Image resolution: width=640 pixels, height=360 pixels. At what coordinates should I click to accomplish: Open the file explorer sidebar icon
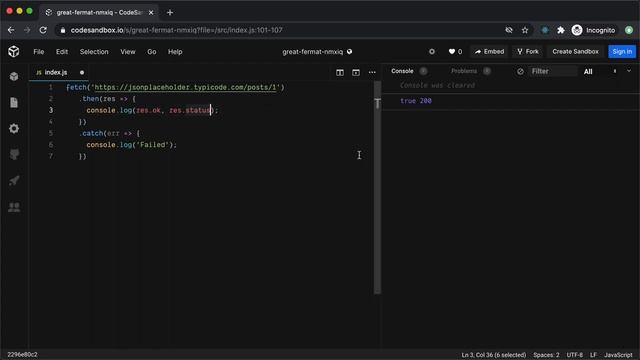[x=14, y=102]
